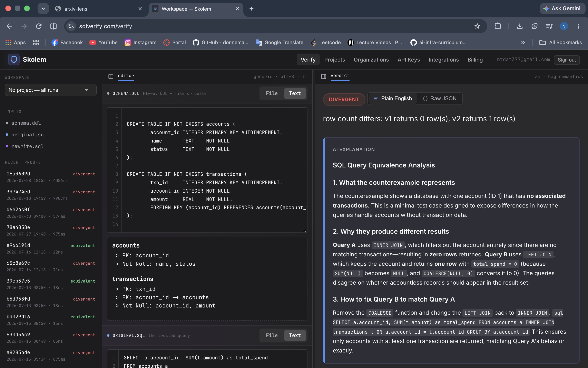Open the GitHub donnema bookmark

tap(220, 42)
